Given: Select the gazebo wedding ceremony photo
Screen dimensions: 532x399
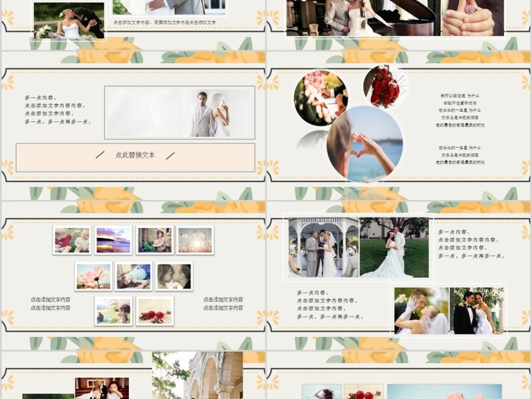Looking at the screenshot, I should [319, 246].
